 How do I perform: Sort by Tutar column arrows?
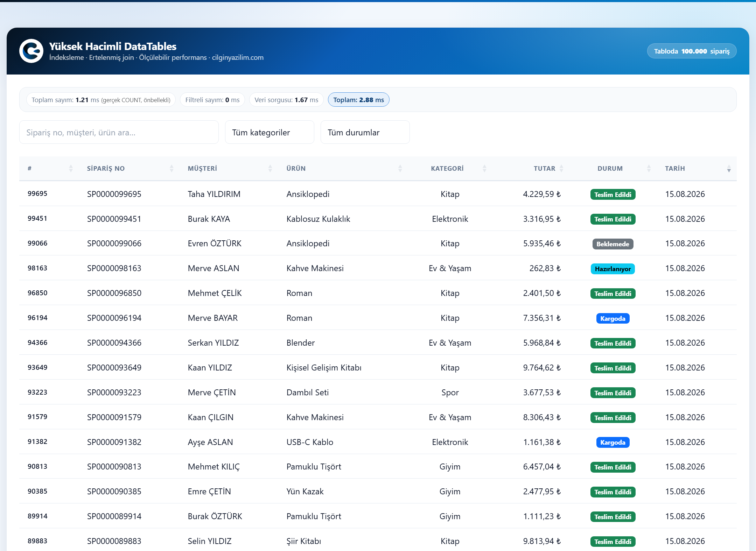click(x=561, y=169)
